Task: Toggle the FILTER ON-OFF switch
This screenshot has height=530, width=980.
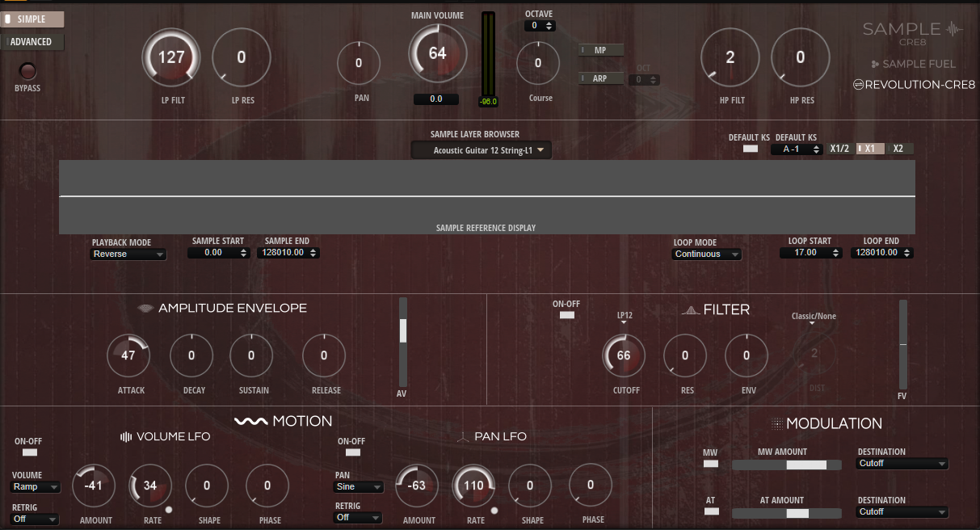Action: (x=567, y=315)
